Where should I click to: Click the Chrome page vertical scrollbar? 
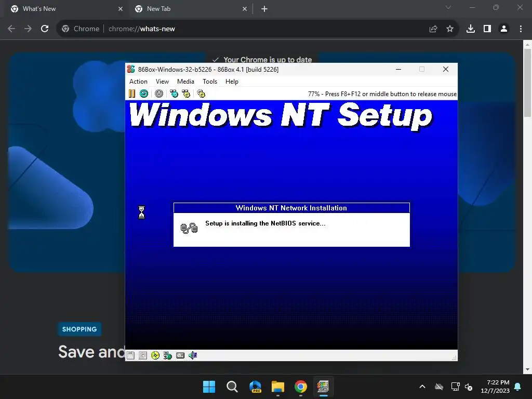[x=527, y=83]
